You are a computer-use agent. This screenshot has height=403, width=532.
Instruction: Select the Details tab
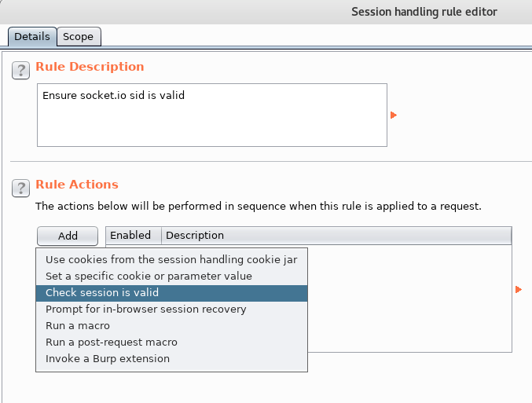32,36
